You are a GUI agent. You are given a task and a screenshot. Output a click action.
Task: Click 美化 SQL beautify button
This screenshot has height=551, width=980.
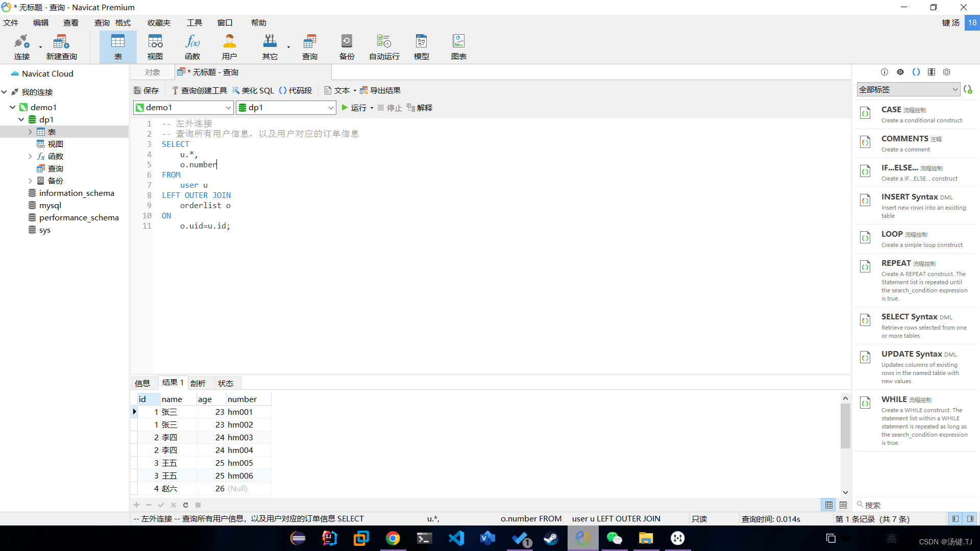pyautogui.click(x=253, y=90)
